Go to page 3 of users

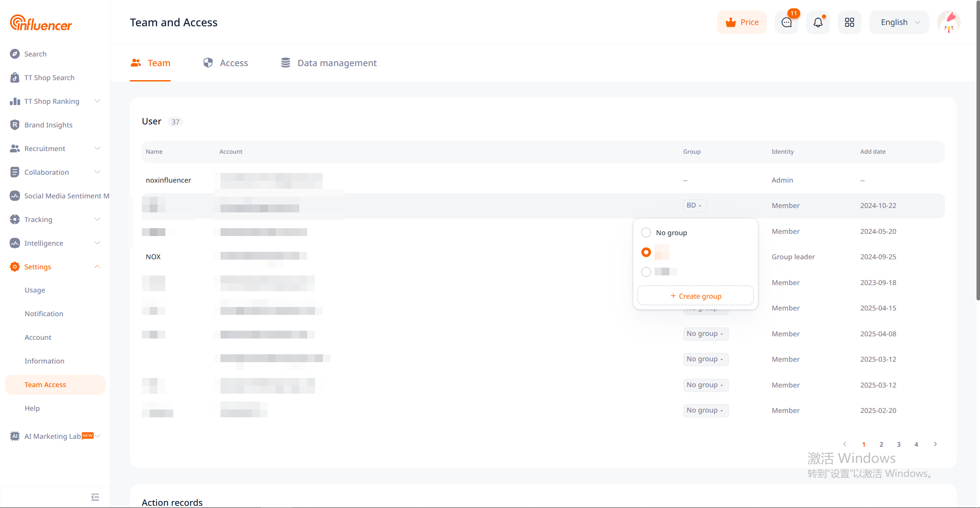[x=899, y=444]
